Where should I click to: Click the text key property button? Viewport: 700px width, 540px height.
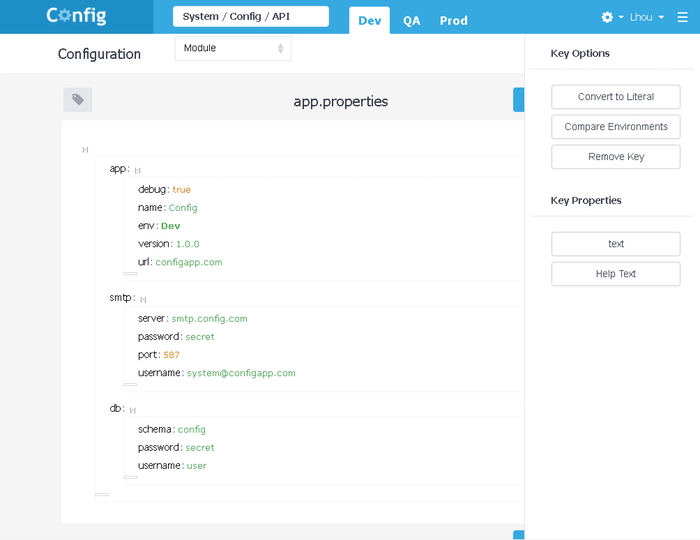coord(616,244)
